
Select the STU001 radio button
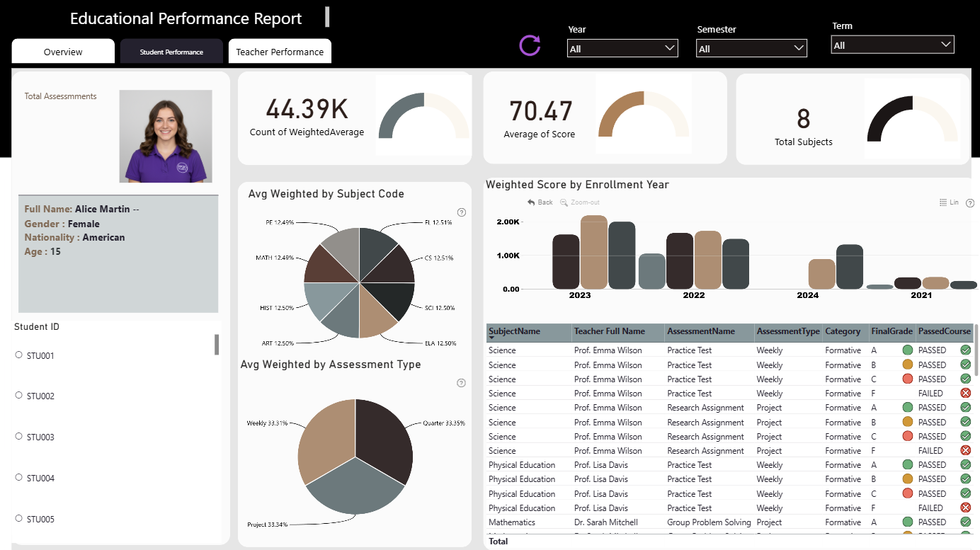pos(19,355)
